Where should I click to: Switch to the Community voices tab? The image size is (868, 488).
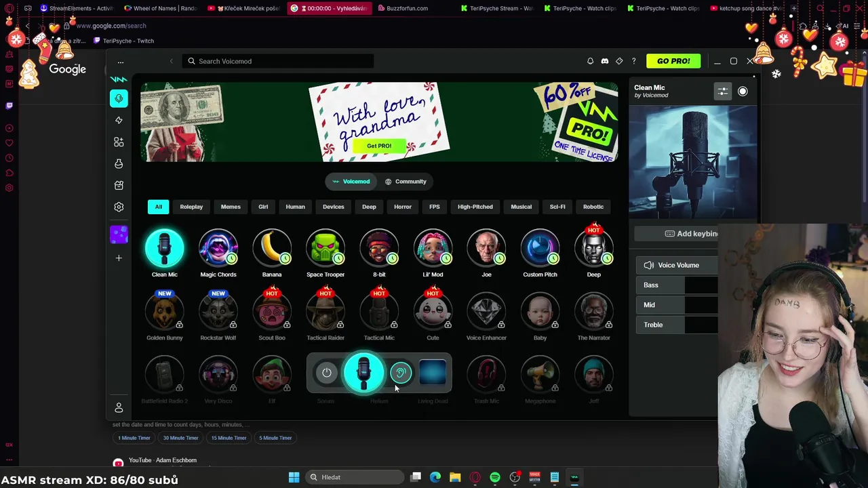click(x=406, y=182)
